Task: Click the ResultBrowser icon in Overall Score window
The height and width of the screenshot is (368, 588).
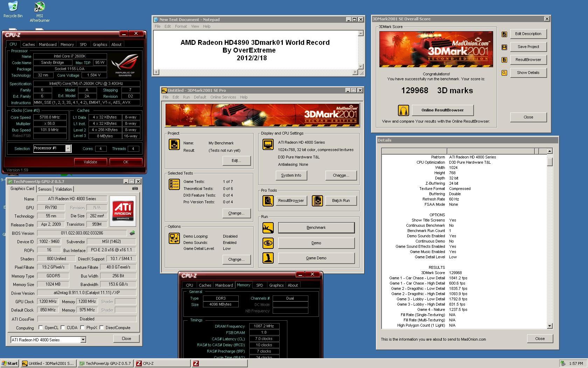Action: coord(504,60)
